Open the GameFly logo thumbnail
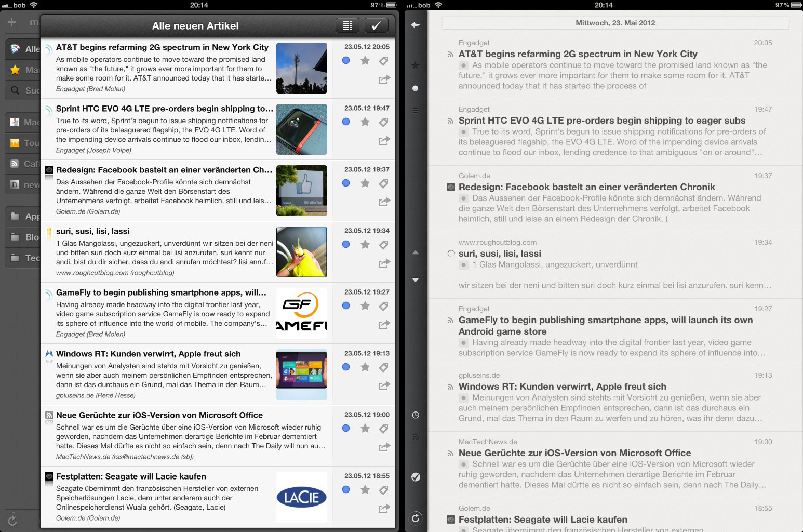 pos(302,313)
